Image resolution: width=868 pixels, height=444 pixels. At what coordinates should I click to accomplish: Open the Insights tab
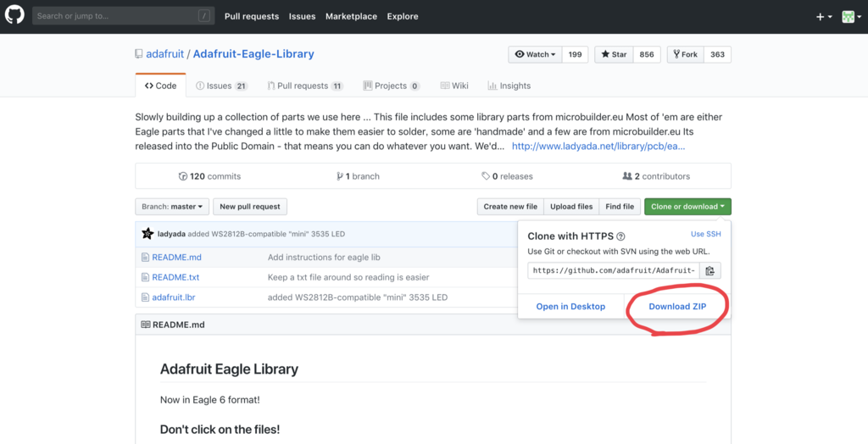[x=509, y=86]
